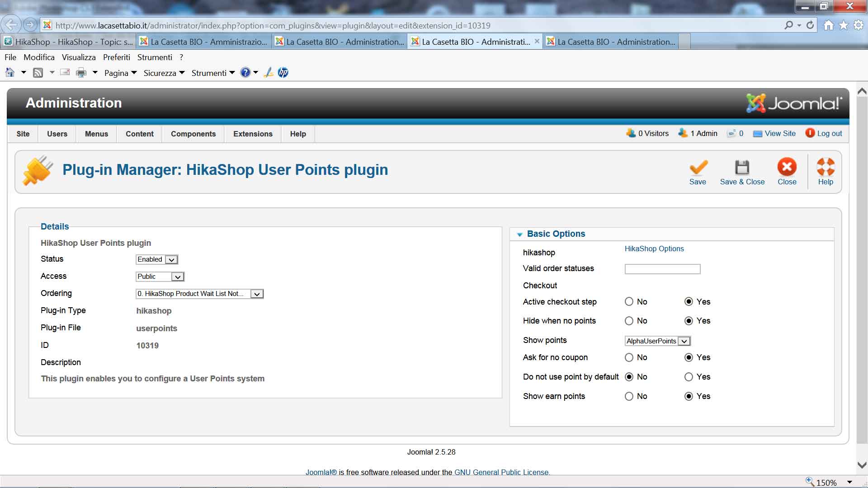Viewport: 868px width, 488px height.
Task: Click the browser refresh icon
Action: point(810,25)
